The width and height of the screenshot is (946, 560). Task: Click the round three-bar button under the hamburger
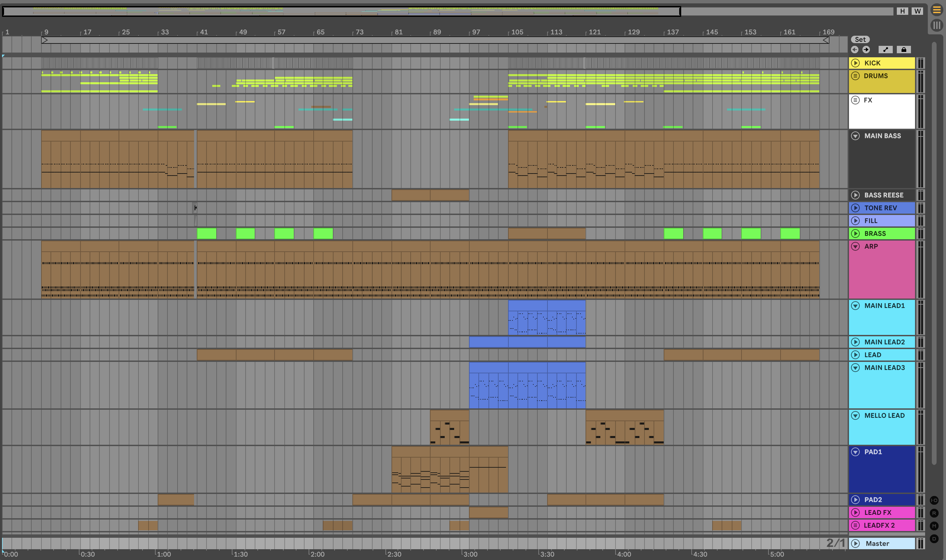click(937, 25)
